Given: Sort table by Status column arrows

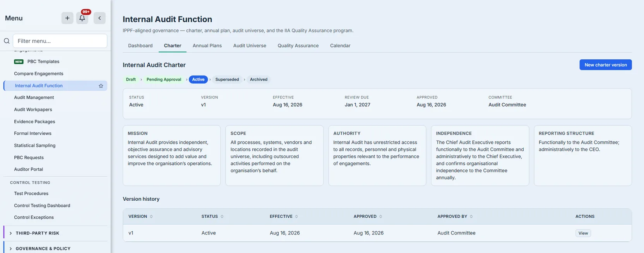Looking at the screenshot, I should (222, 217).
